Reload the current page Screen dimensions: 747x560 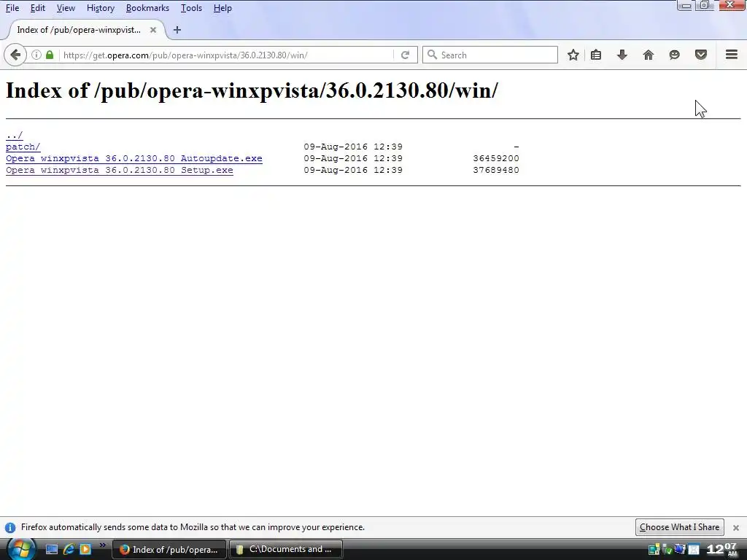click(x=405, y=55)
